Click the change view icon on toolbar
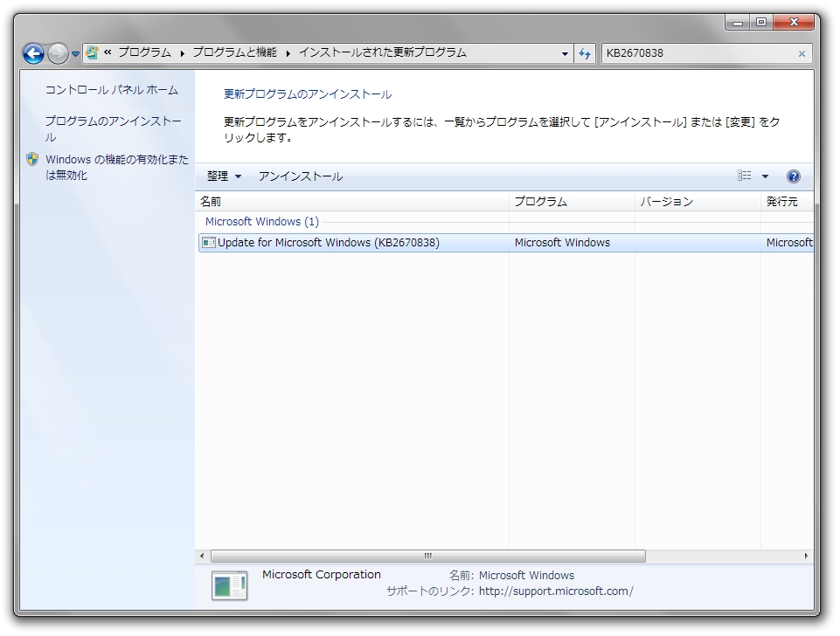 point(742,176)
